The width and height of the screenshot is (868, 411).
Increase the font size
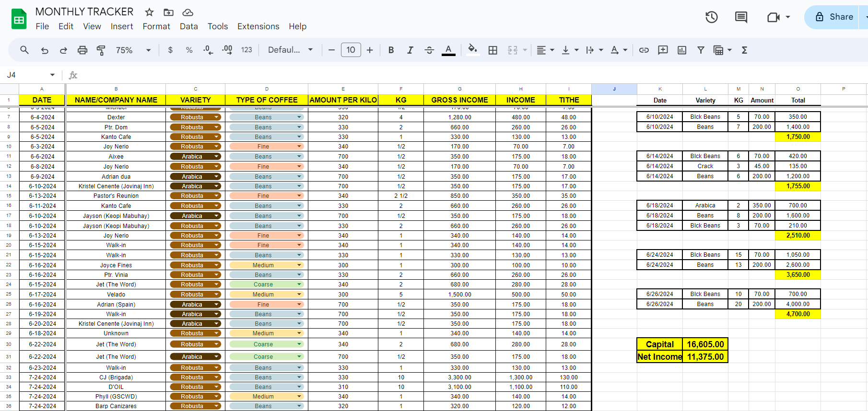click(x=370, y=50)
